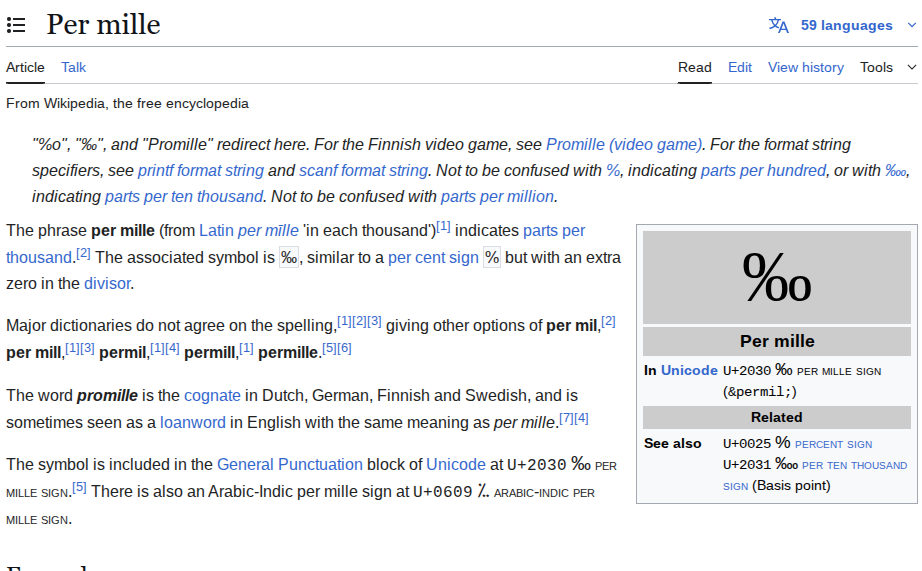Switch to the Talk tab

click(x=74, y=68)
